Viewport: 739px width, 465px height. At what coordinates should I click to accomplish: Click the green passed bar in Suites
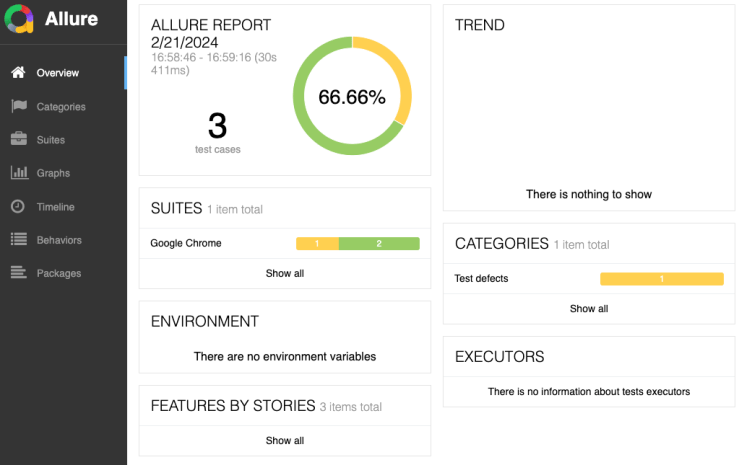[379, 243]
